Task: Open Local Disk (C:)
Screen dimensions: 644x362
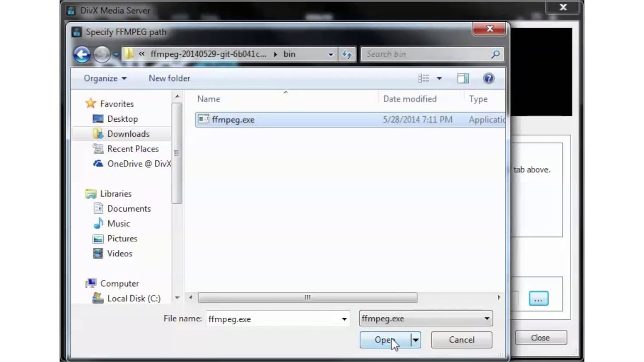Action: tap(134, 299)
